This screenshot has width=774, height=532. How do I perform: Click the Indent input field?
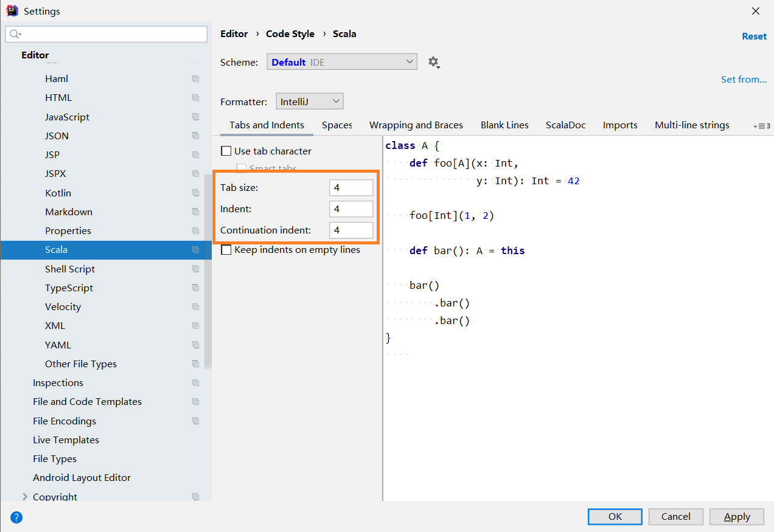[351, 209]
